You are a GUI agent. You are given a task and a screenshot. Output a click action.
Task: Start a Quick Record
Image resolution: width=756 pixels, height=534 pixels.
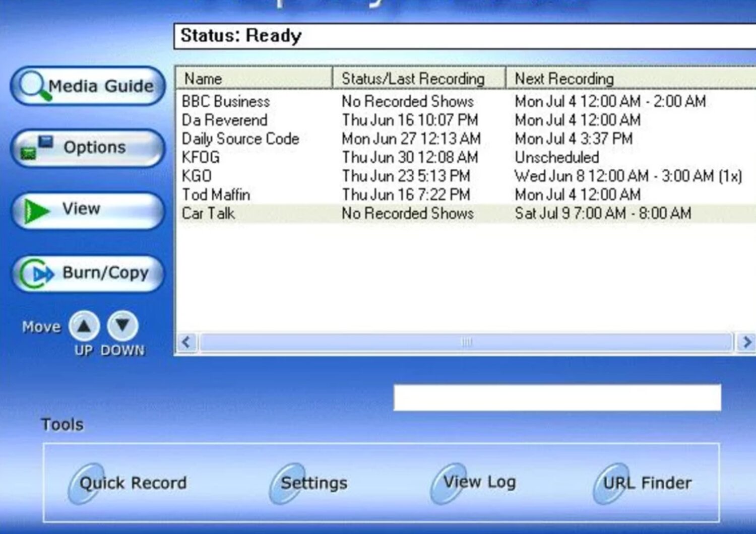(128, 483)
